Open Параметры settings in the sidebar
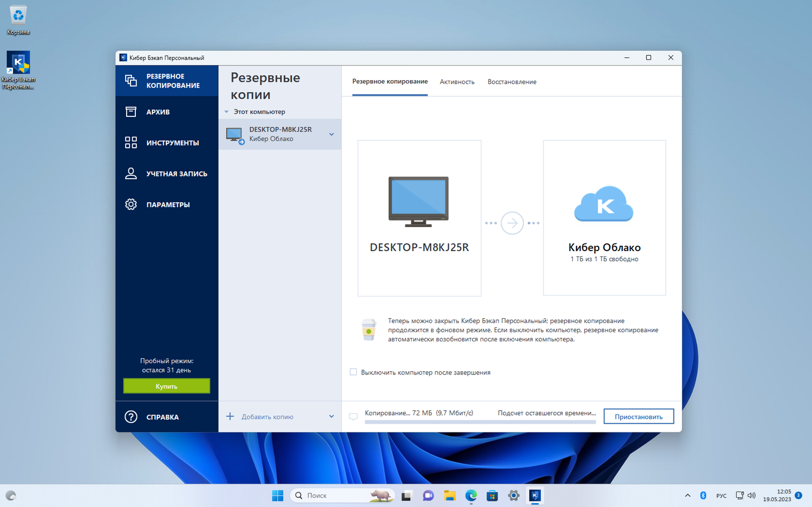Viewport: 812px width, 507px height. click(x=167, y=205)
